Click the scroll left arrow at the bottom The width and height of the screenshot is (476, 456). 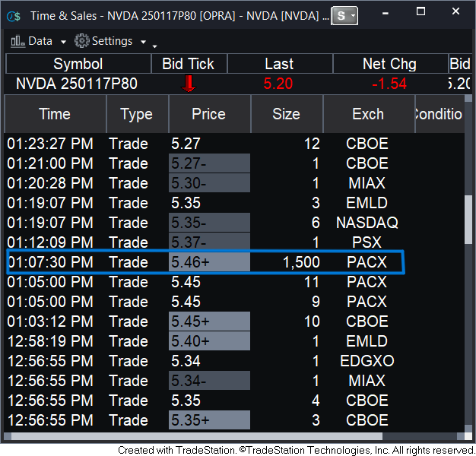8,436
